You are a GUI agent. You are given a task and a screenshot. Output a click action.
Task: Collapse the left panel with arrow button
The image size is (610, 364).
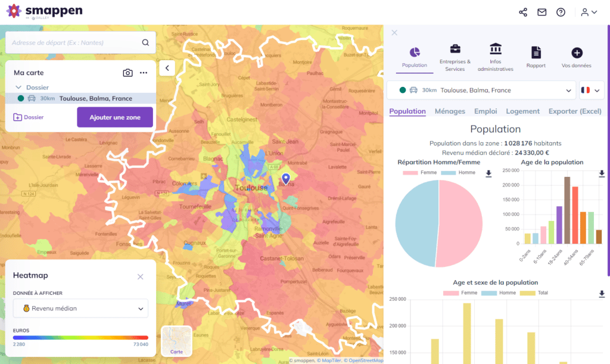[x=167, y=68]
